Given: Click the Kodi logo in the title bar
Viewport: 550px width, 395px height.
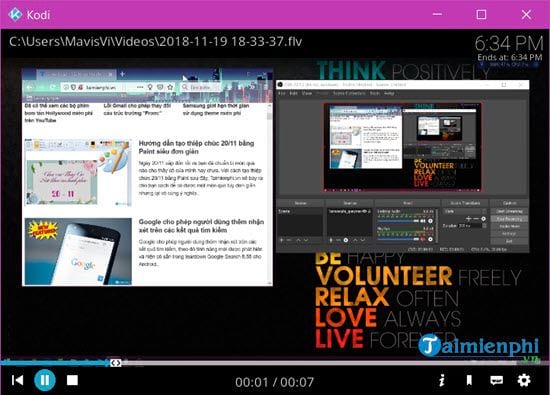Looking at the screenshot, I should (x=15, y=14).
